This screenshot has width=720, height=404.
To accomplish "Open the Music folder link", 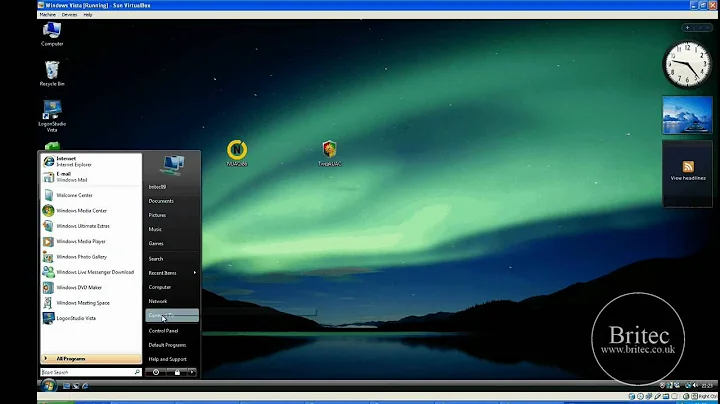I will pyautogui.click(x=172, y=229).
